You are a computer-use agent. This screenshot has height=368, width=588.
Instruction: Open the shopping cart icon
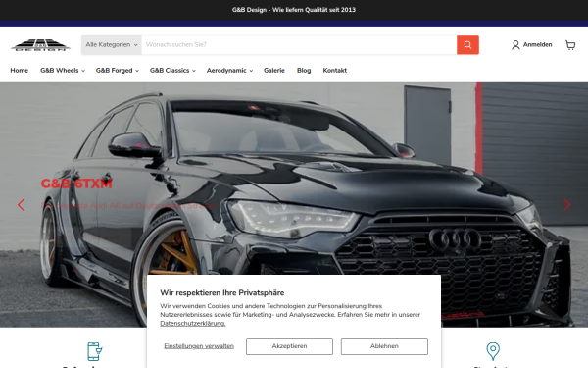[x=570, y=45]
